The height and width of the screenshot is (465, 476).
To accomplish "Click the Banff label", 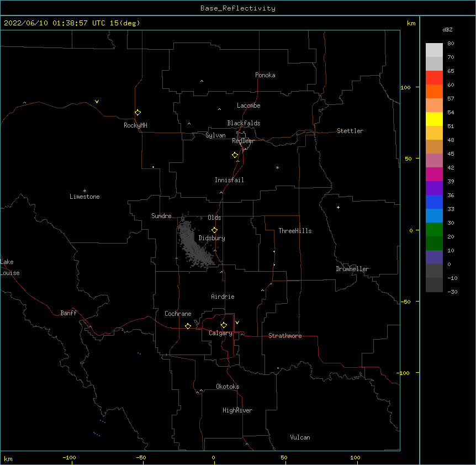I will tap(68, 313).
